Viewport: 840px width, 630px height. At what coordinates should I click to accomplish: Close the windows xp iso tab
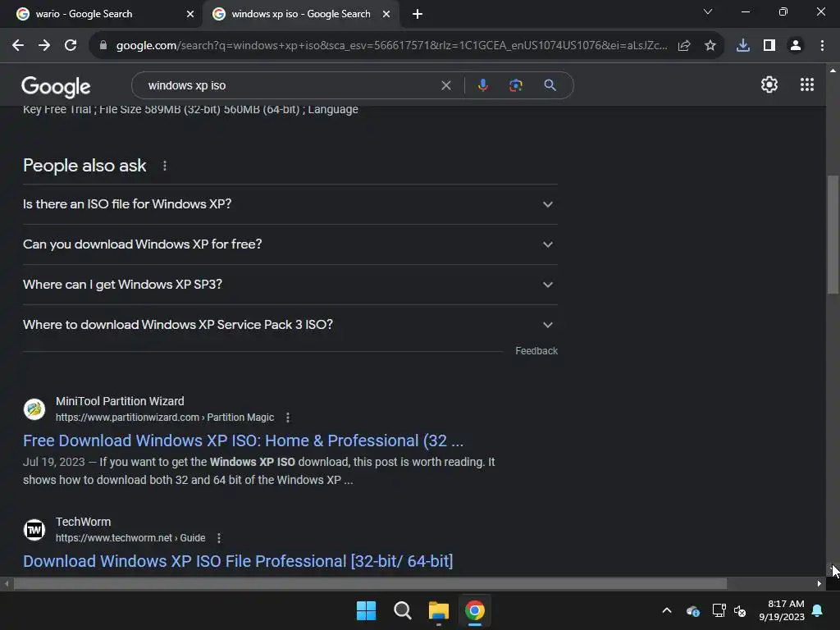coord(386,15)
